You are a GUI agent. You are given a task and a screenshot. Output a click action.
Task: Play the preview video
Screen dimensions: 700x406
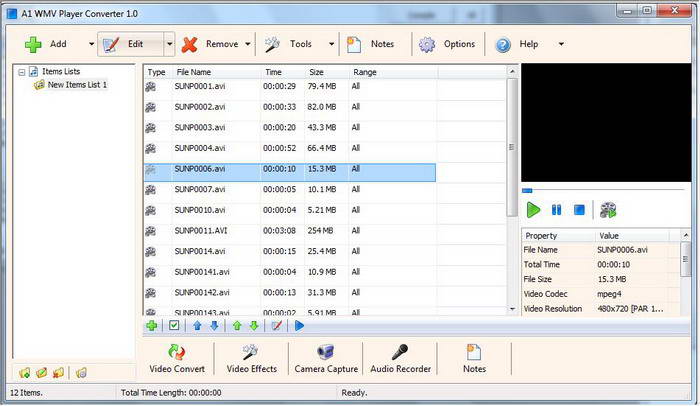533,210
